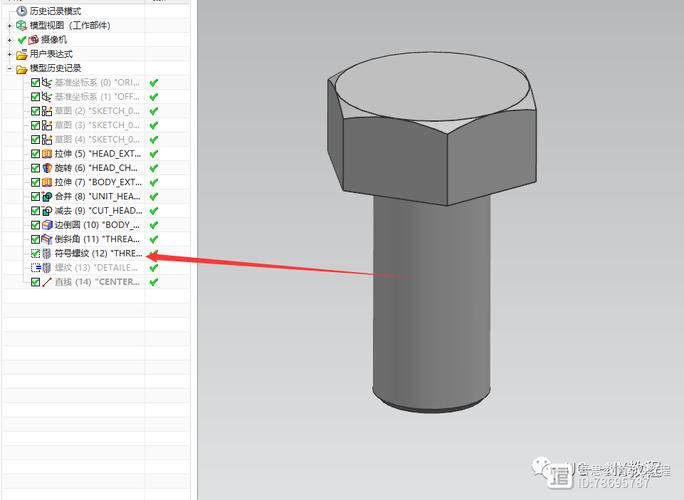Click the chamfer icon for feature (11)
The width and height of the screenshot is (684, 500).
coord(47,239)
